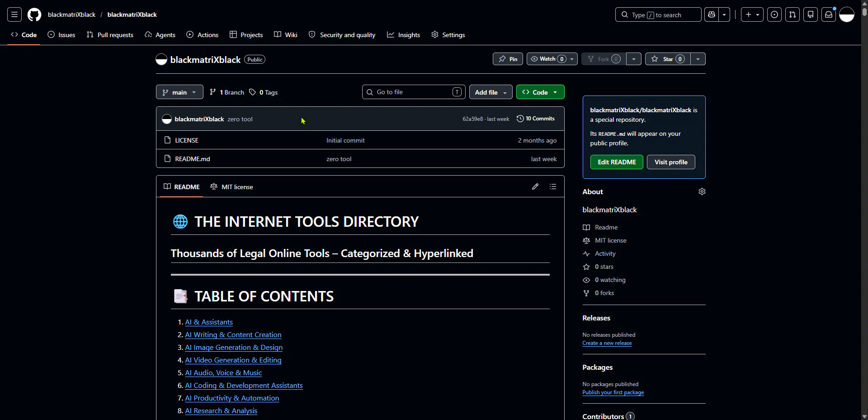The image size is (868, 420).
Task: Jump to 'AI Image Generation & Design'
Action: tap(234, 348)
